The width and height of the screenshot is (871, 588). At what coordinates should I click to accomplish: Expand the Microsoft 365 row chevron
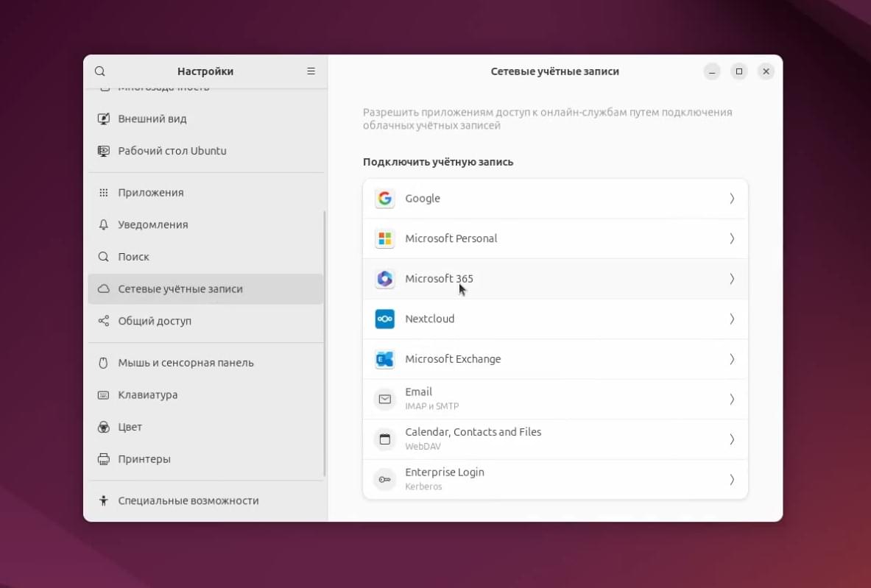[732, 279]
